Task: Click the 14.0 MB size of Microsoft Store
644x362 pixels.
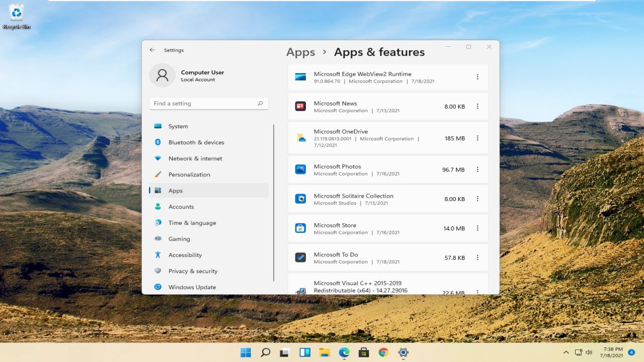Action: [454, 228]
